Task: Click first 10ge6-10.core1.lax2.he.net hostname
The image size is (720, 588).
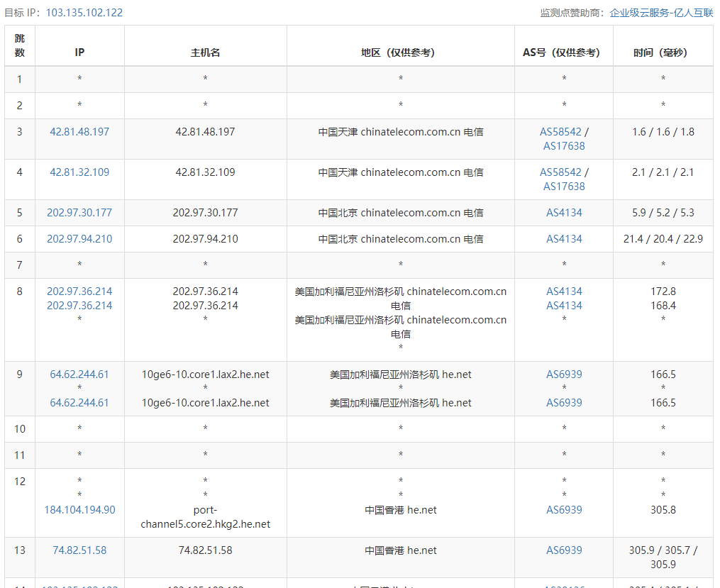Action: [205, 375]
